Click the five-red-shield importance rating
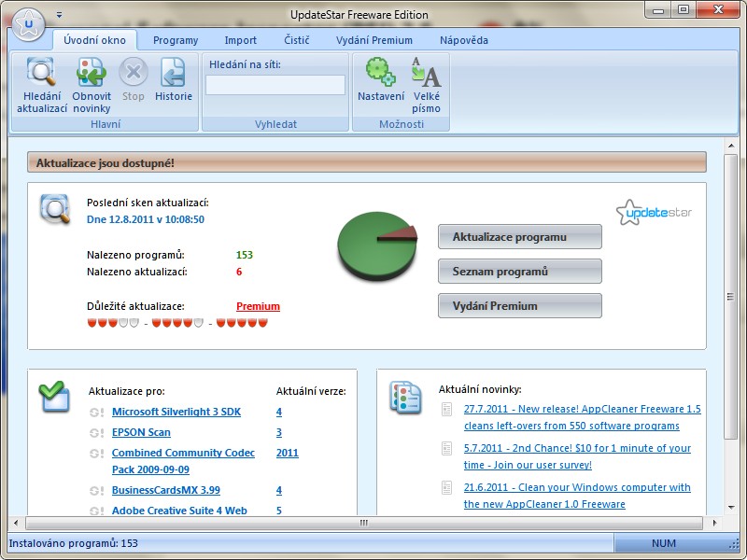Viewport: 747px width, 560px height. (x=242, y=323)
